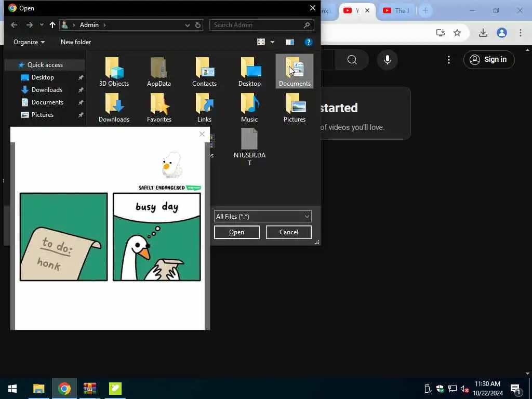The image size is (532, 399).
Task: Select the Music folder
Action: click(x=249, y=108)
